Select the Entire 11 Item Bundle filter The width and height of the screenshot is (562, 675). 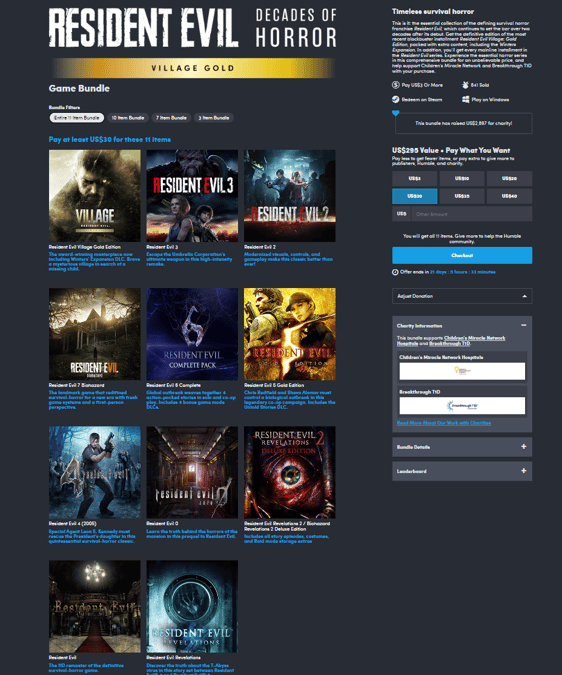coord(77,118)
